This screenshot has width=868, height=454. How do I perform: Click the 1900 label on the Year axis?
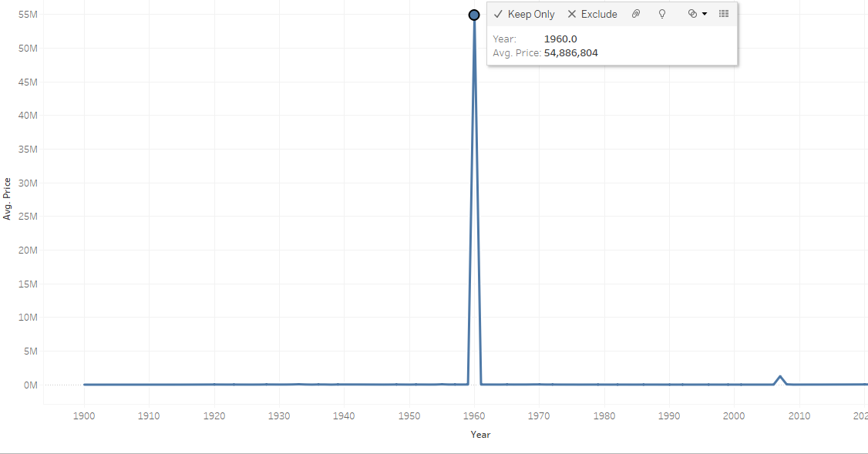(84, 415)
